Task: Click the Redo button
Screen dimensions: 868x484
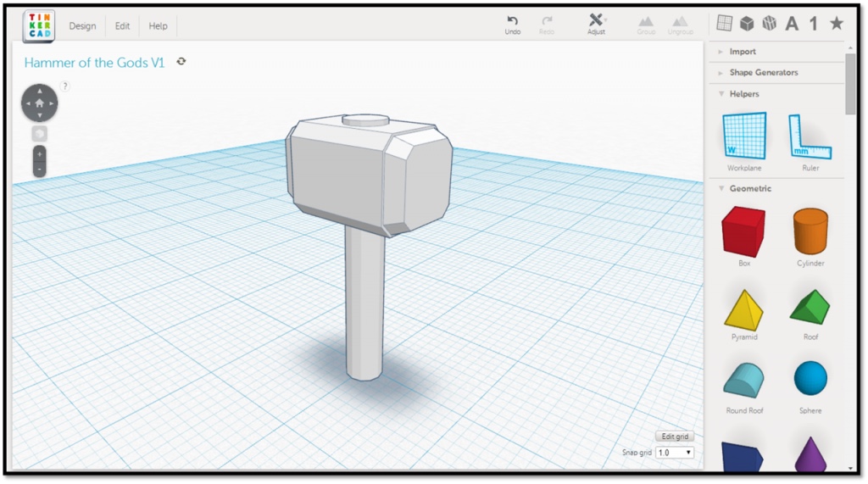Action: (547, 25)
